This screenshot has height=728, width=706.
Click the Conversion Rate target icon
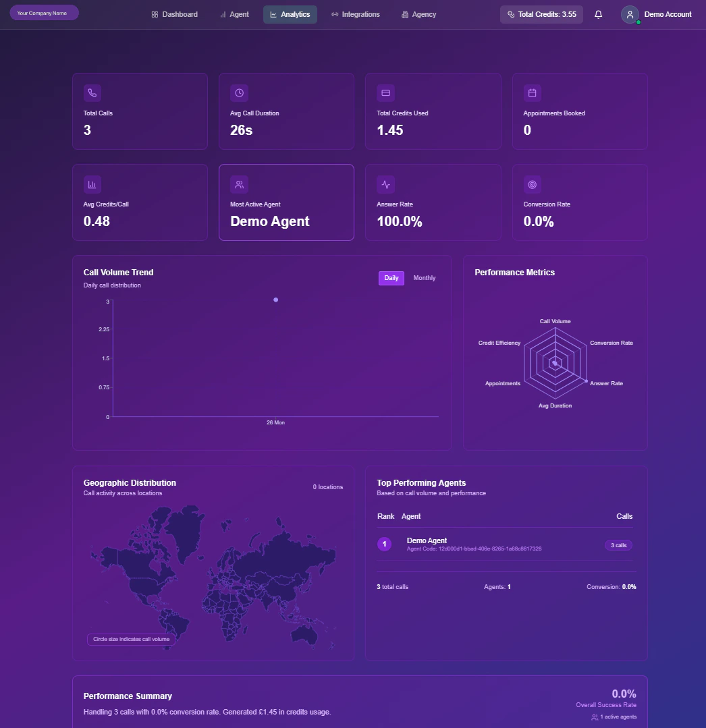click(x=532, y=184)
